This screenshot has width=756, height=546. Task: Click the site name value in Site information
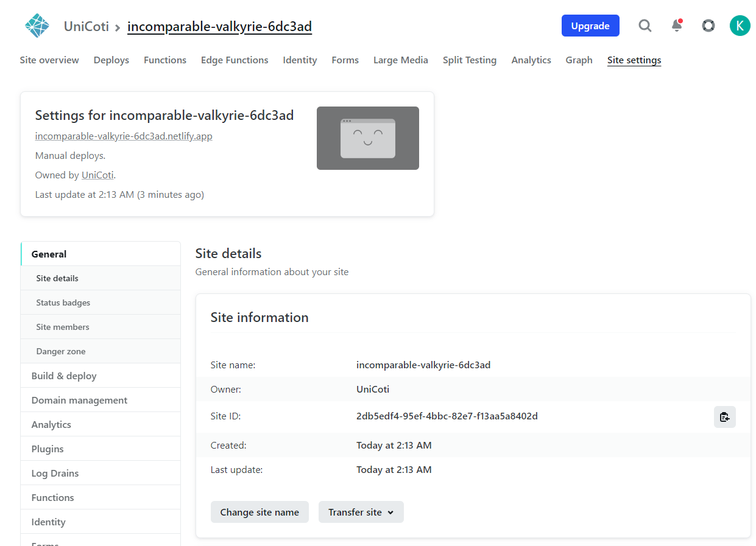pyautogui.click(x=423, y=365)
